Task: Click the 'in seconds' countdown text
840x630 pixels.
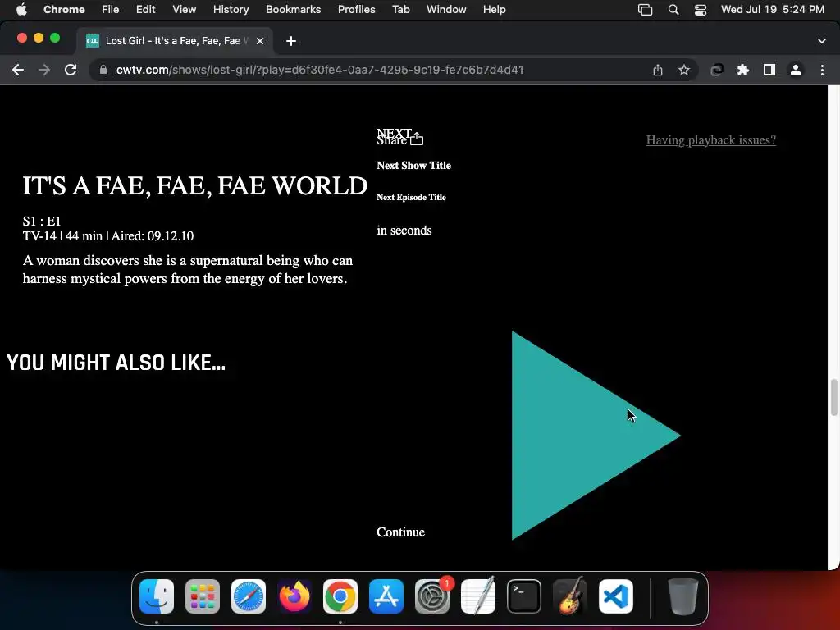Action: pyautogui.click(x=404, y=231)
